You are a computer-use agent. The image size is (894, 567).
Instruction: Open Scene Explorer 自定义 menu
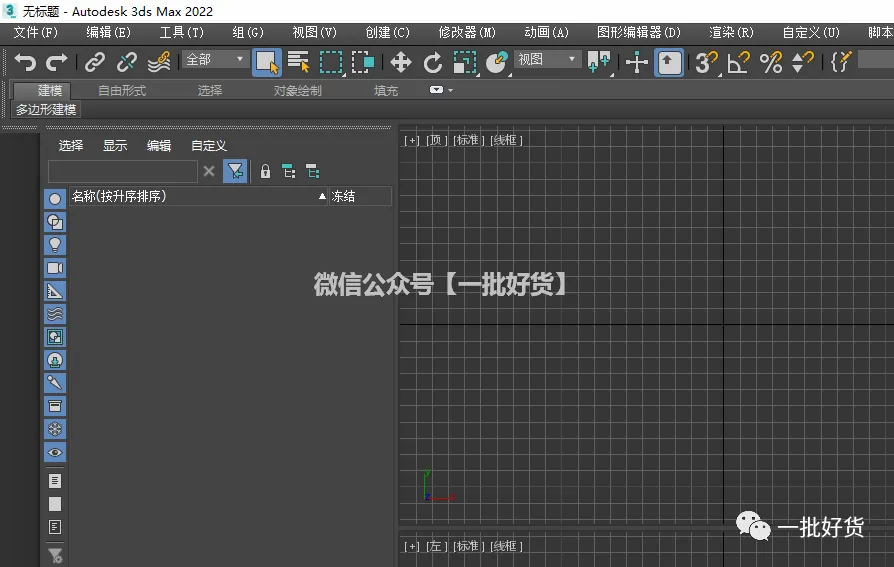pos(209,145)
